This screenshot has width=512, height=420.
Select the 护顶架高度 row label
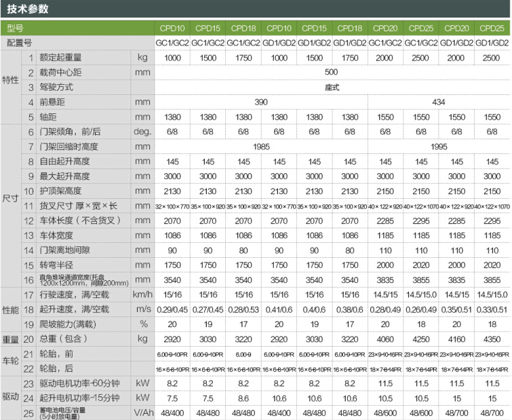point(62,191)
